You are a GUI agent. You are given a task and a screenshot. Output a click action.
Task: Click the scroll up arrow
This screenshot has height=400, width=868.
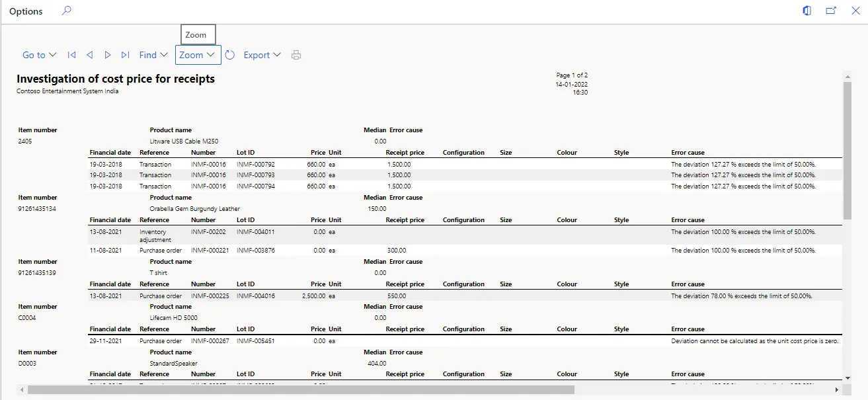(x=848, y=77)
